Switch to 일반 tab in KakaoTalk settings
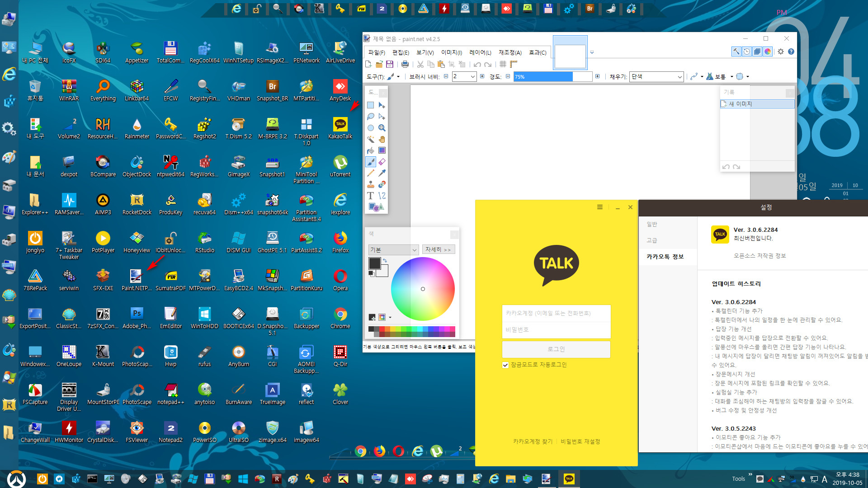This screenshot has width=868, height=488. click(x=652, y=224)
